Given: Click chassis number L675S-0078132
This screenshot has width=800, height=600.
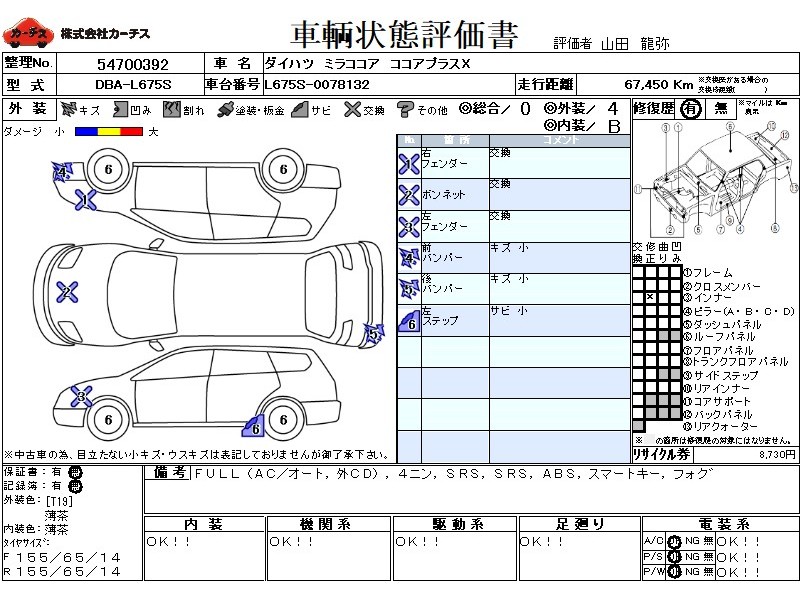Looking at the screenshot, I should (316, 85).
